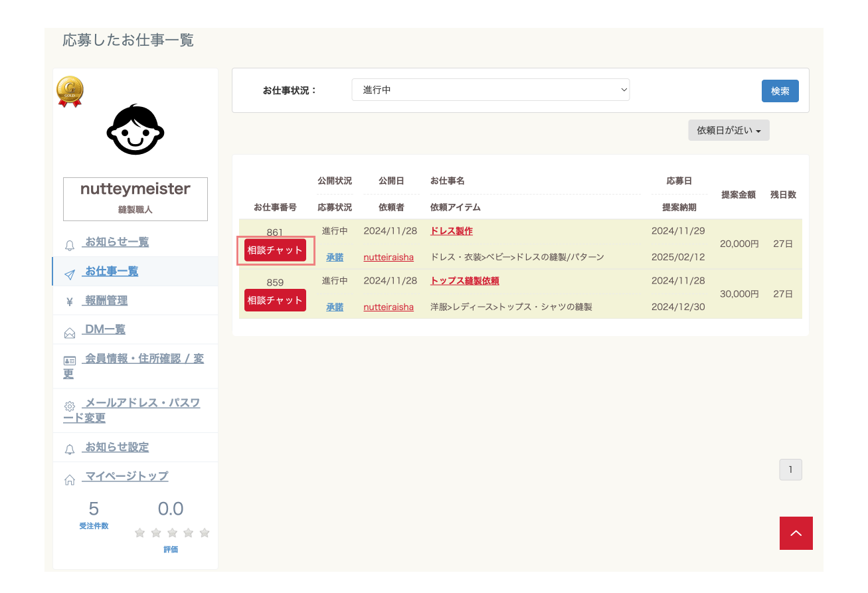Open the ドレス製作 job link
Image resolution: width=868 pixels, height=593 pixels.
pyautogui.click(x=452, y=231)
